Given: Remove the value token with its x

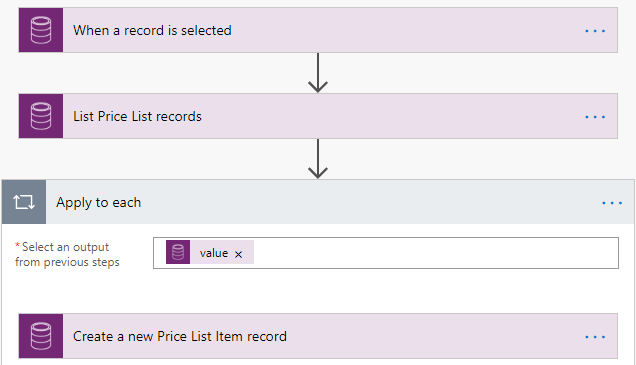Looking at the screenshot, I should point(238,254).
